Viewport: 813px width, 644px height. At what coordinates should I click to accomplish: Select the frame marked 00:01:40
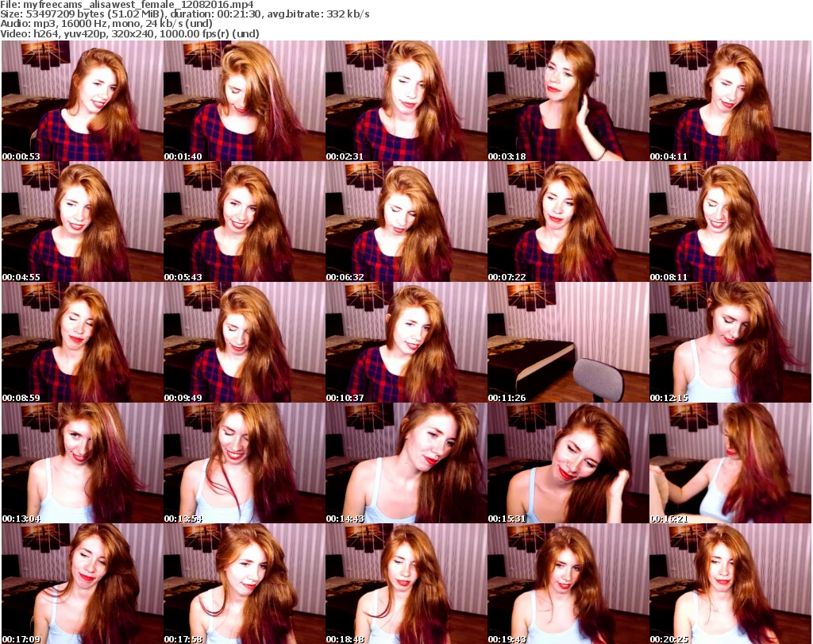245,101
